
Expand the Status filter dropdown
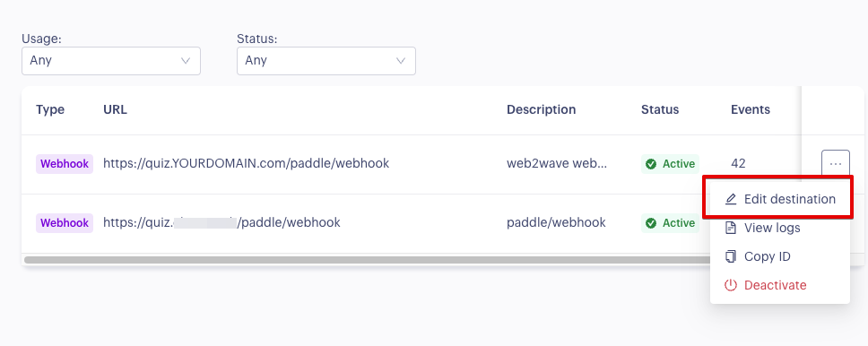click(x=326, y=61)
